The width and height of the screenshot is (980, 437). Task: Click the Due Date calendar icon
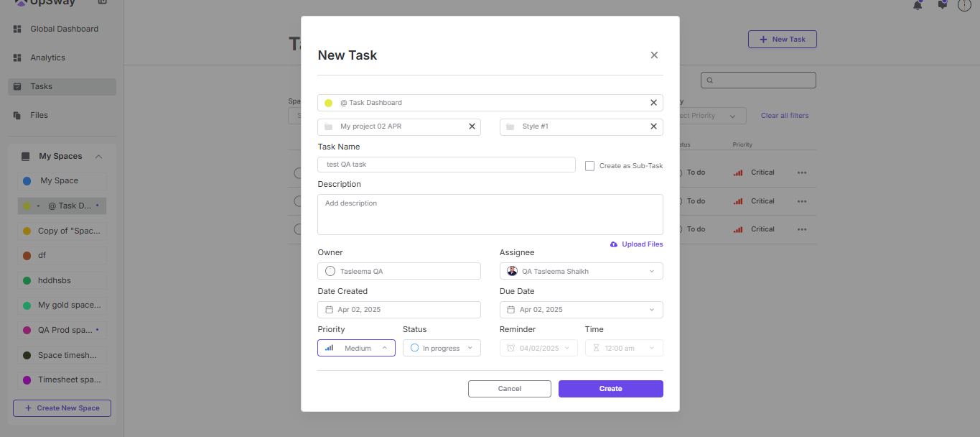tap(511, 310)
